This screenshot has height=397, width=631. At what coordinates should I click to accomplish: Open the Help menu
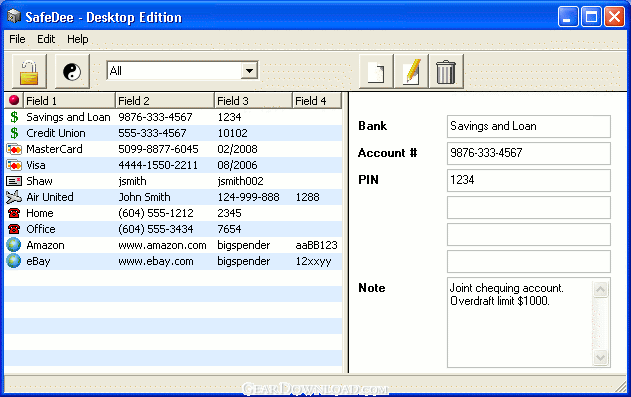pos(78,39)
